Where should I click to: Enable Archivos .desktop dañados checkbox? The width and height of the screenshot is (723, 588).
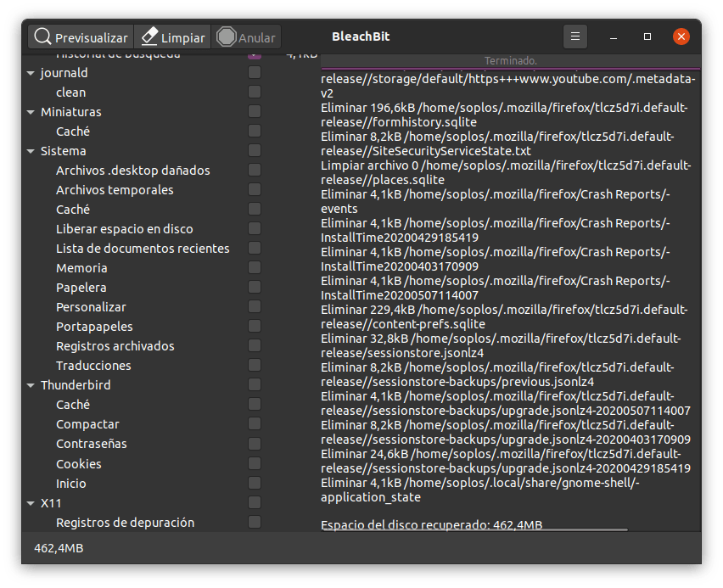coord(255,170)
